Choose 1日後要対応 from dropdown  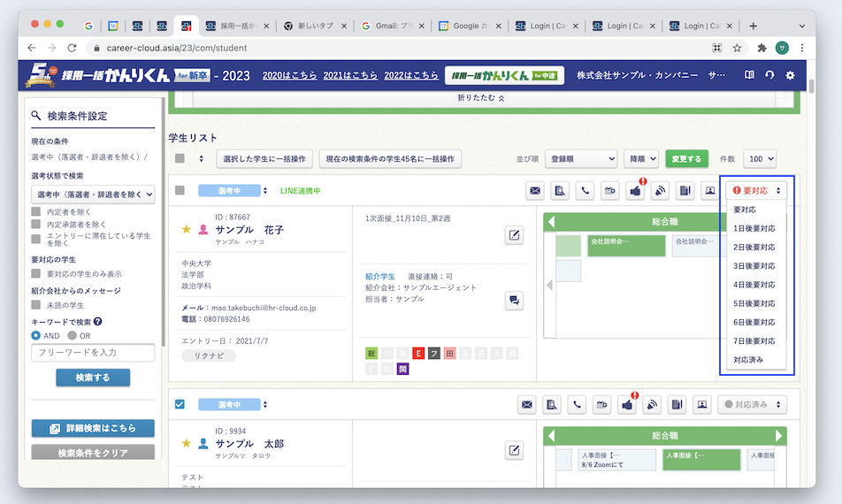coord(754,228)
